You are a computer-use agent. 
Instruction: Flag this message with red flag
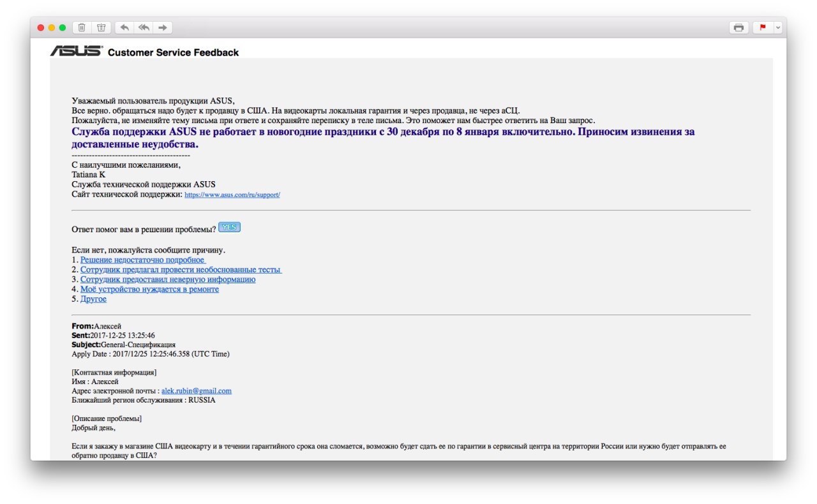pos(763,27)
